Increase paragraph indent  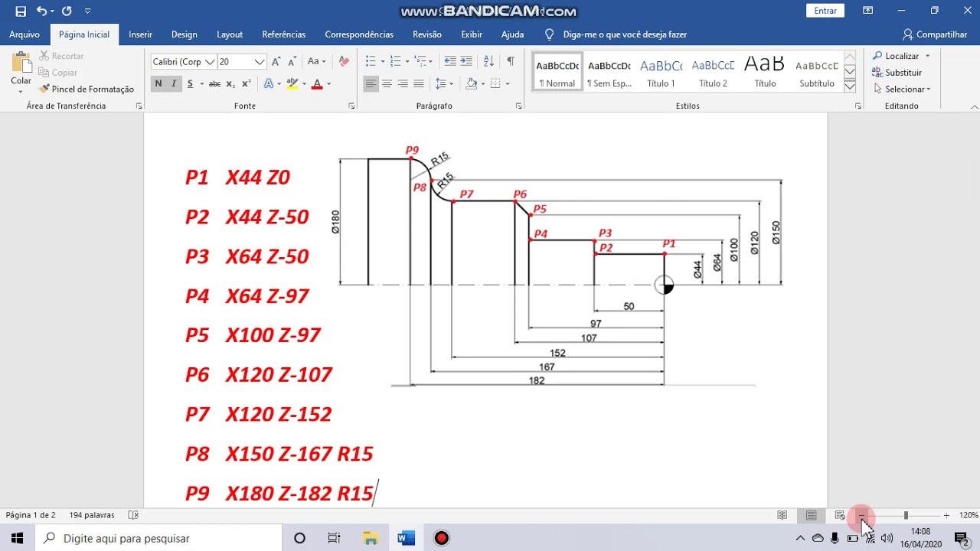pyautogui.click(x=465, y=61)
